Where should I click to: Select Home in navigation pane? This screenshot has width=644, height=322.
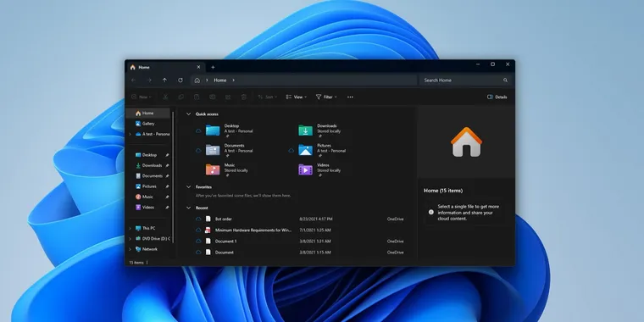click(x=147, y=113)
